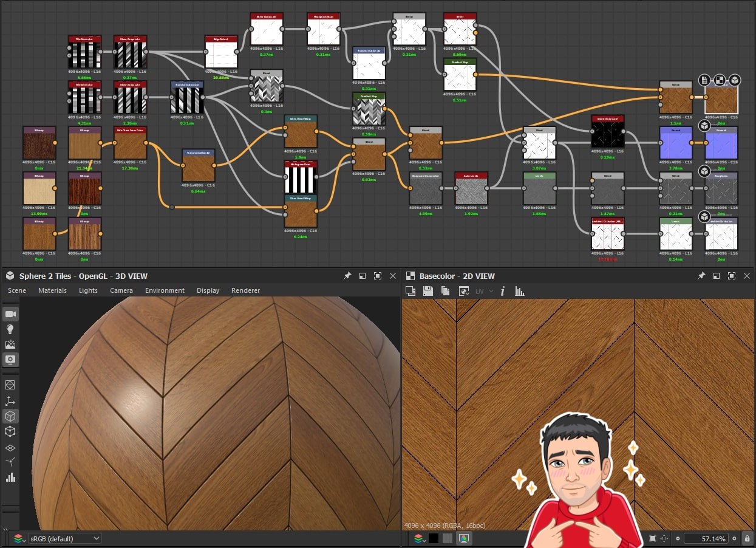Click the cube icon above the Roughness output node
Image resolution: width=756 pixels, height=548 pixels.
[704, 171]
